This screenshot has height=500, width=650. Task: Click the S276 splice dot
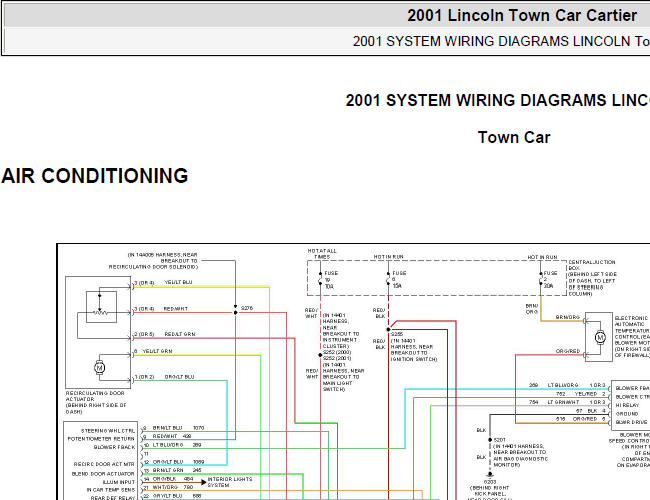[x=235, y=313]
